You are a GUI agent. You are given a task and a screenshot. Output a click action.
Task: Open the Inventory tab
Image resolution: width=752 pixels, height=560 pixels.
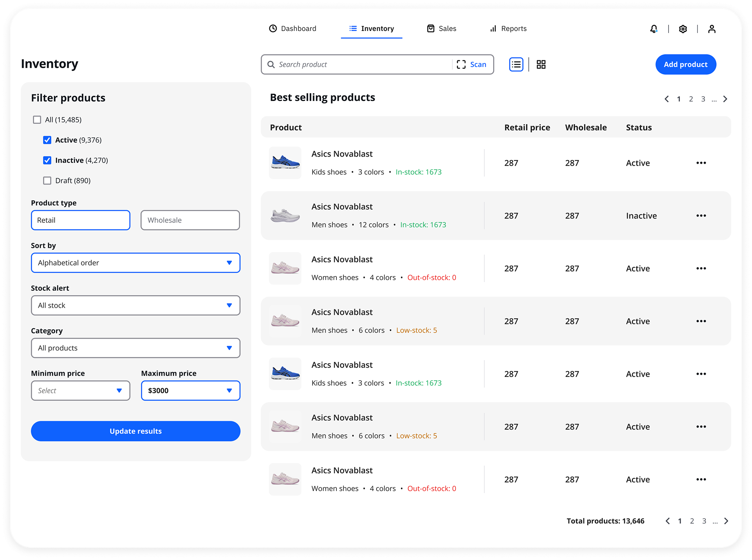click(372, 29)
